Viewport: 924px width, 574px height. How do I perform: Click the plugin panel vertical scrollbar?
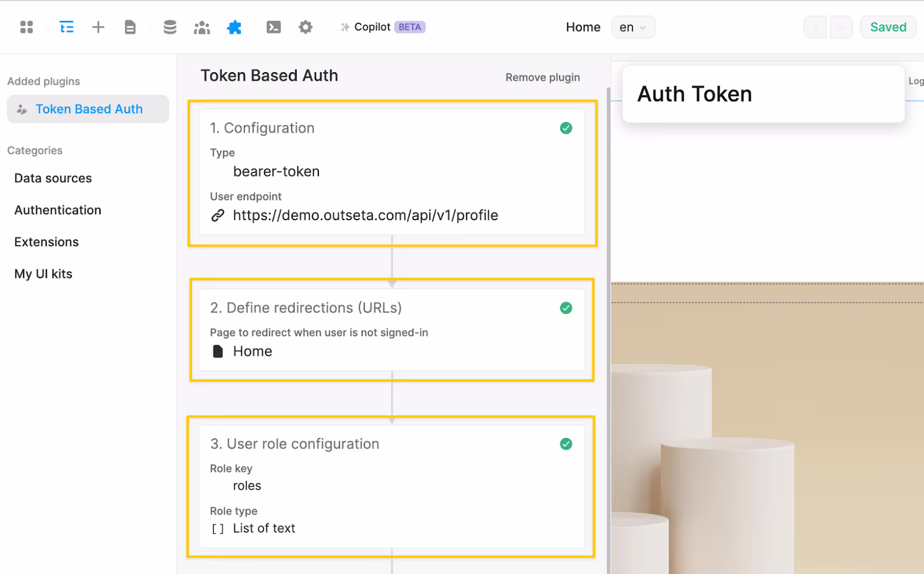point(608,329)
